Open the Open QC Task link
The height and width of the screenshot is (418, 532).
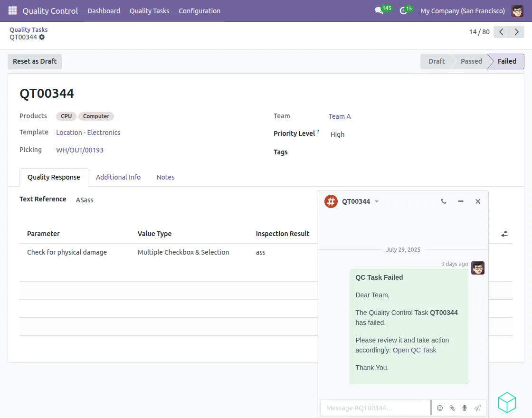point(414,350)
